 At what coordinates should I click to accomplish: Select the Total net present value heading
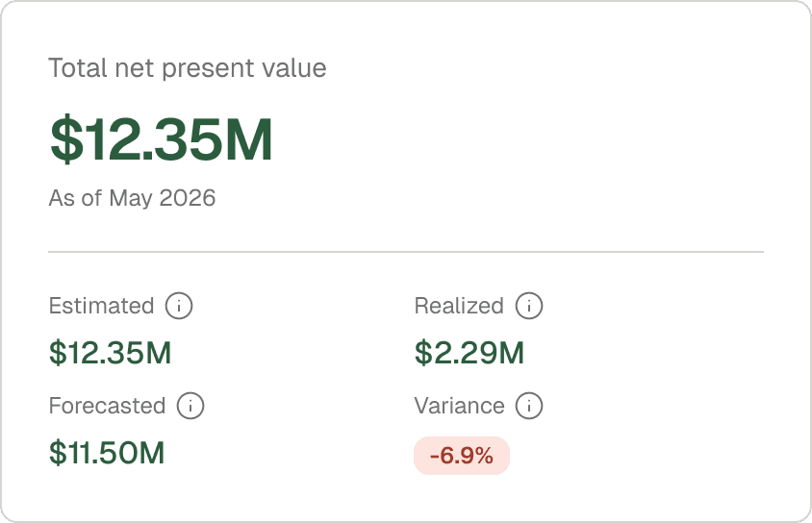[x=188, y=68]
